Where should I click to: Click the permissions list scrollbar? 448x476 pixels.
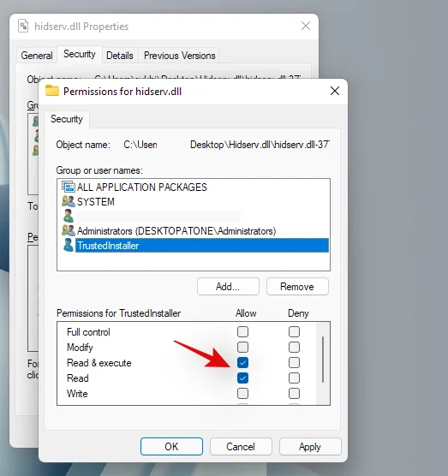pyautogui.click(x=323, y=360)
